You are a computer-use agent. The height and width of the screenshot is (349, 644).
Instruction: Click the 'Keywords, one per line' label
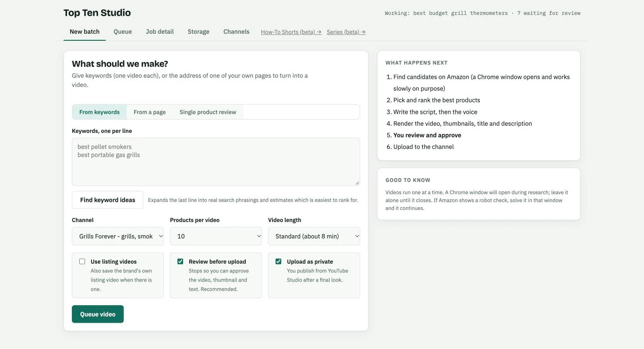pos(102,131)
